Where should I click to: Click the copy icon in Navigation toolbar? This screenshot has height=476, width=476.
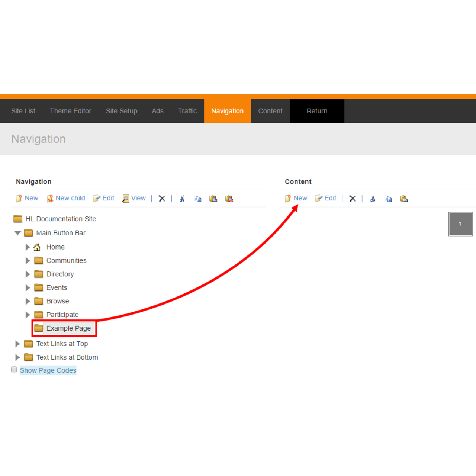click(x=197, y=199)
